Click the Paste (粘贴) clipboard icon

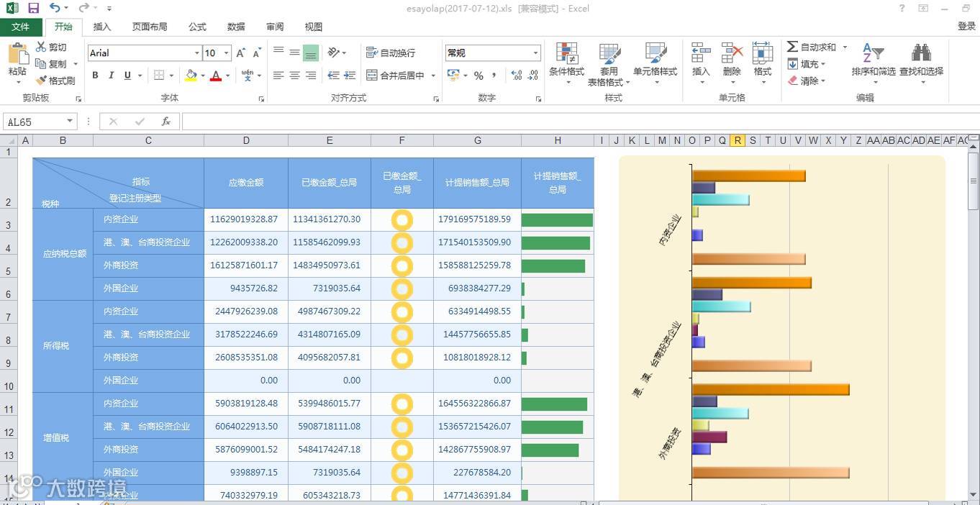[x=17, y=53]
